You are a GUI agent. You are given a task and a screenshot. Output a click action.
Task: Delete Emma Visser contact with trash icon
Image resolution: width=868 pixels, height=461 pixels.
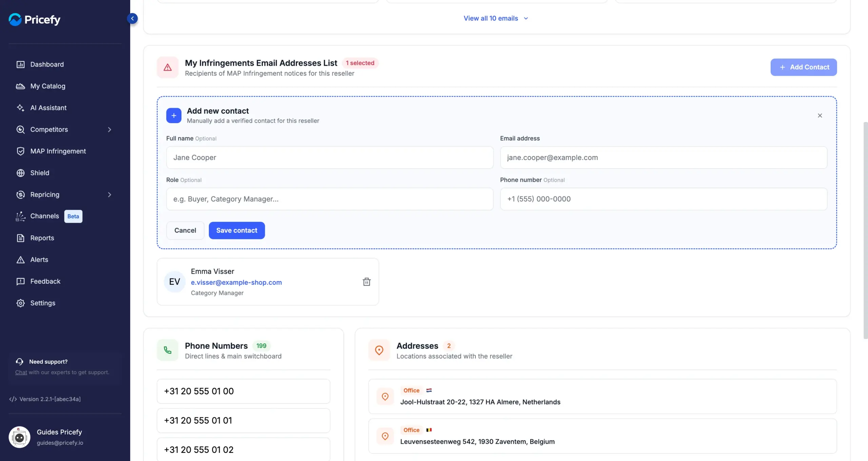tap(367, 282)
